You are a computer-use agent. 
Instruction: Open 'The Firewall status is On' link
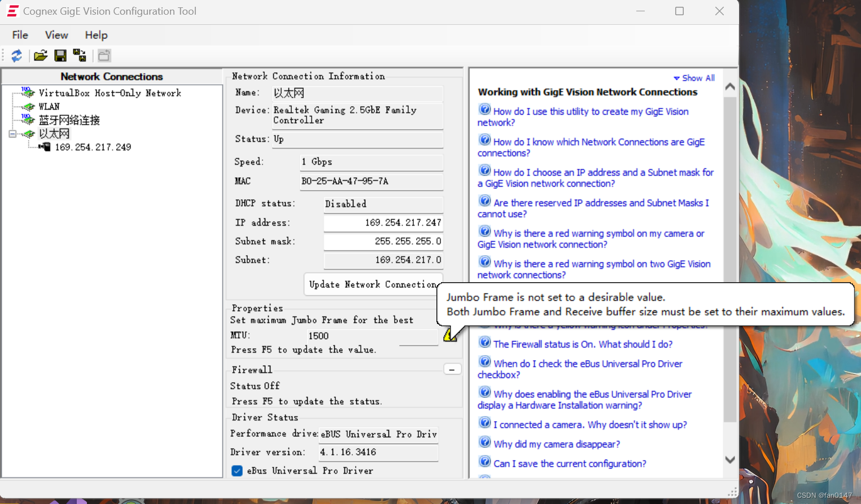click(x=583, y=344)
